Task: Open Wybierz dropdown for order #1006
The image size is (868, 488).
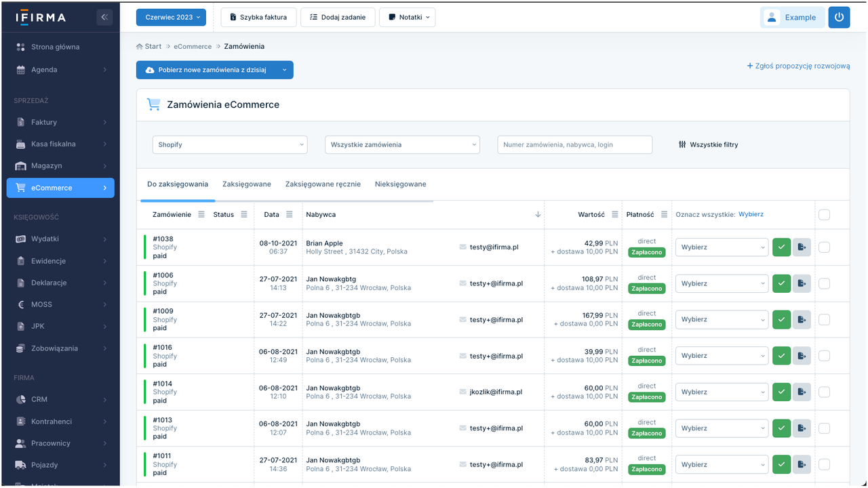Action: (722, 283)
